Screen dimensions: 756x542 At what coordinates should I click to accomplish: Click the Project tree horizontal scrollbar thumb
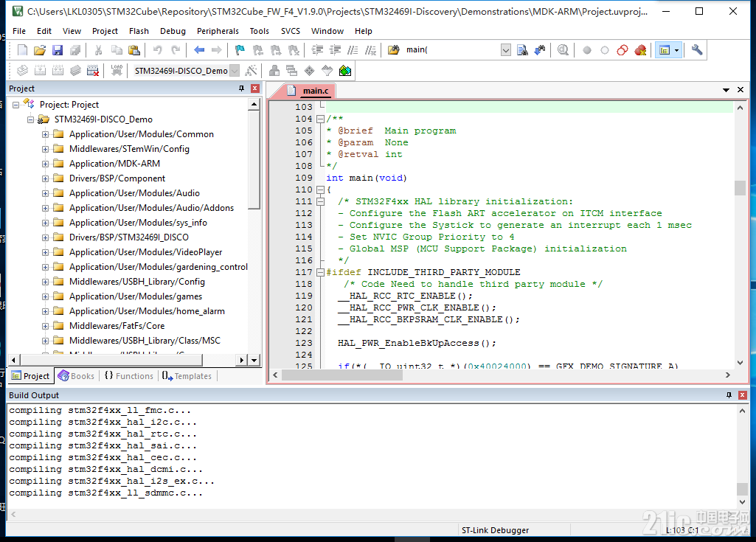[111, 360]
